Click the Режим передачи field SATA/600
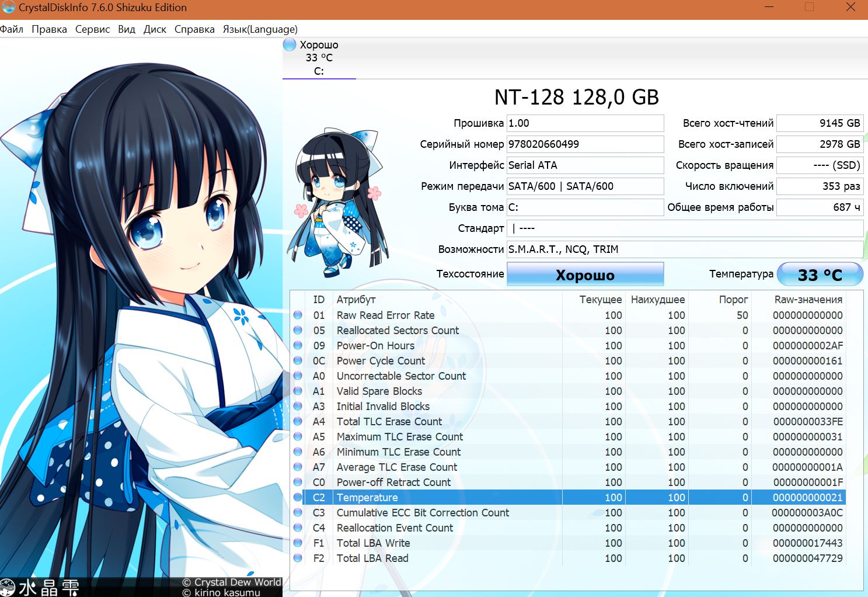This screenshot has width=868, height=597. 585,186
